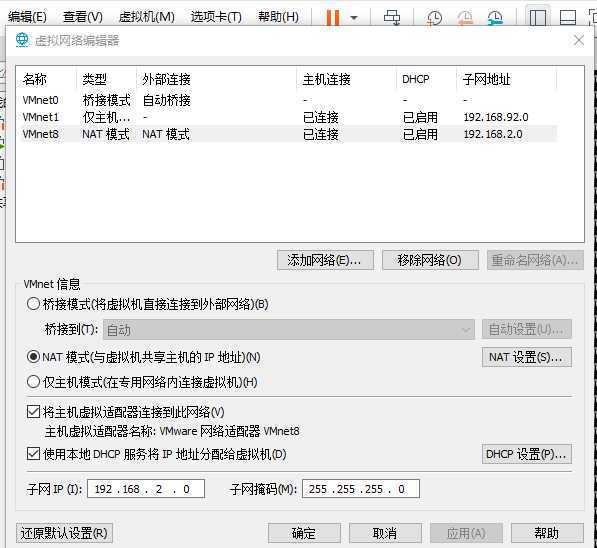Viewport: 597px width, 548px height.
Task: Click the 添加网络(E)... button
Action: pos(326,260)
